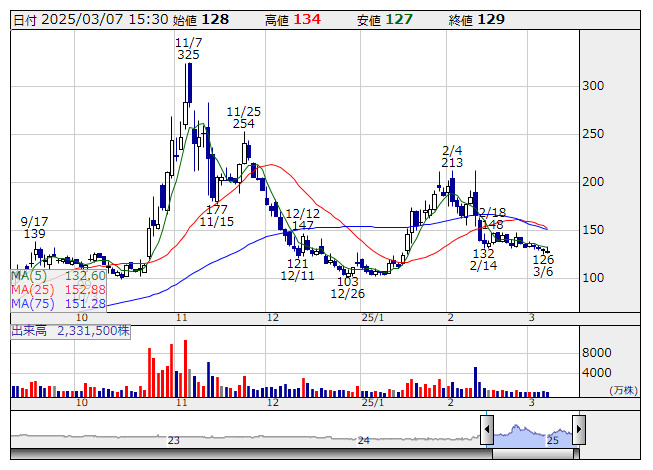
Task: Click the left range handle in navigator
Action: coord(486,431)
